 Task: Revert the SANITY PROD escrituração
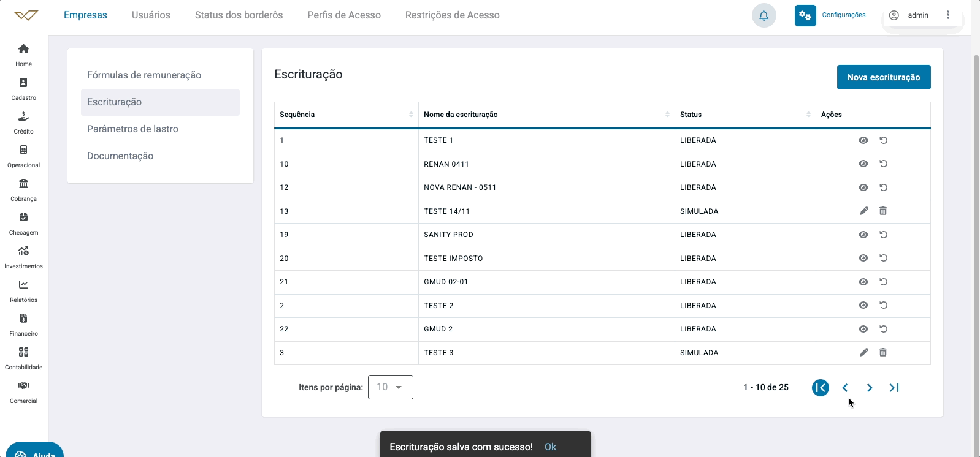click(x=883, y=235)
